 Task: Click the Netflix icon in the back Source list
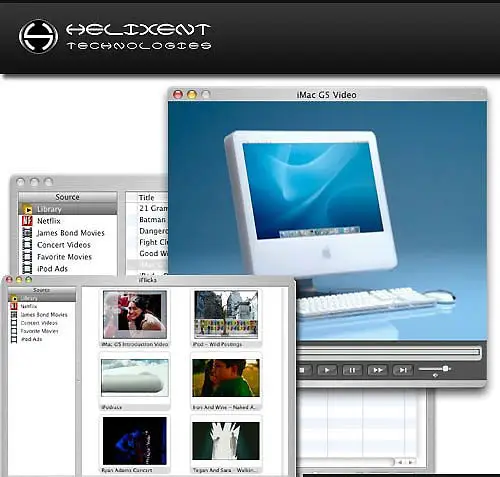point(27,221)
